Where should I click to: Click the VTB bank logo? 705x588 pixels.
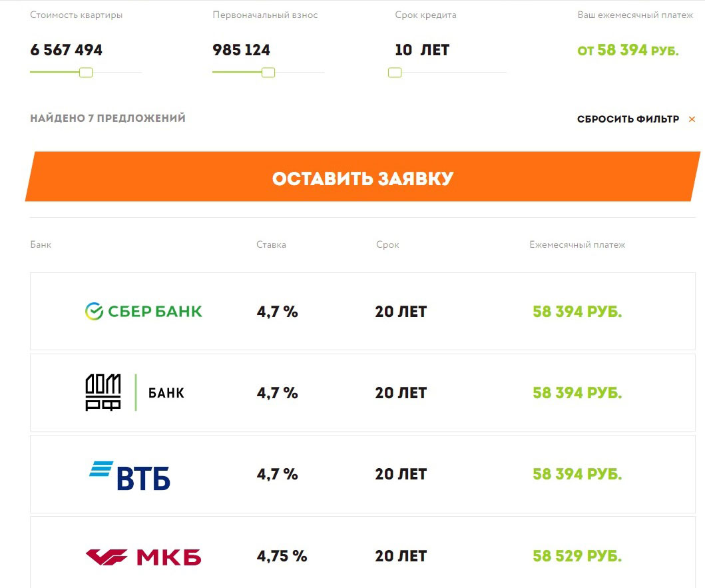coord(130,475)
